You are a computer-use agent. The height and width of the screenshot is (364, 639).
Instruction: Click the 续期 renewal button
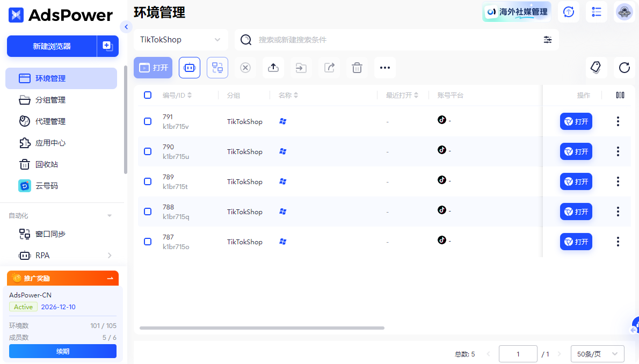pyautogui.click(x=63, y=351)
